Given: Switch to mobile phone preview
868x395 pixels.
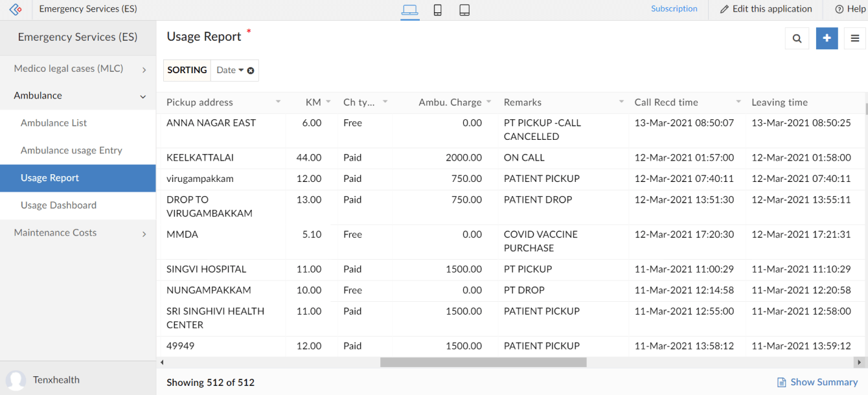Looking at the screenshot, I should pos(438,10).
